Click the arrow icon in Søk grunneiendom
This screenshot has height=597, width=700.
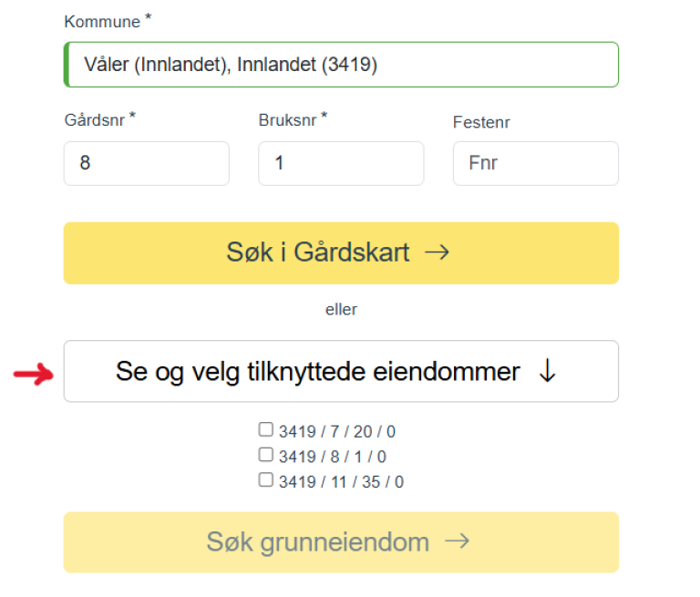tap(457, 541)
